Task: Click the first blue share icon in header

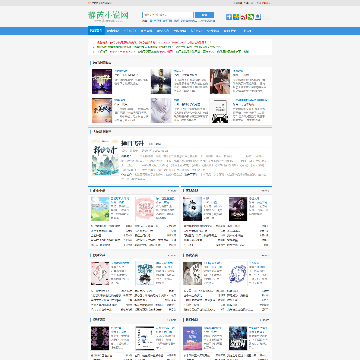Action: (229, 17)
